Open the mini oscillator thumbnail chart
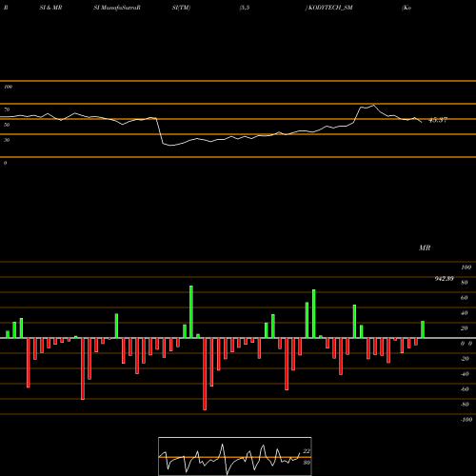Image resolution: width=476 pixels, height=476 pixels. coord(235,456)
